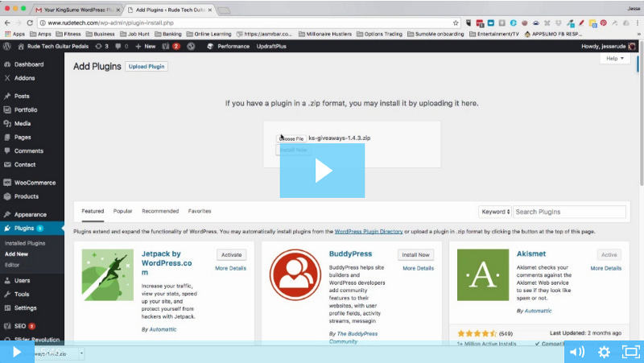This screenshot has height=363, width=644.
Task: Activate the Jetpack plugin
Action: 231,254
